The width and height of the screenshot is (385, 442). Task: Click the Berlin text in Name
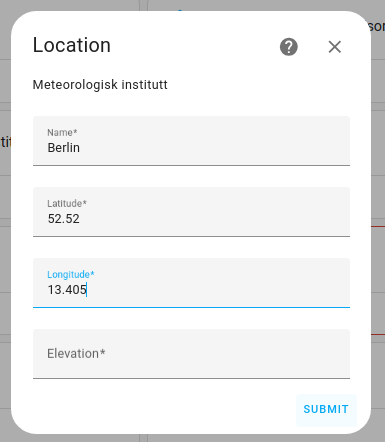pyautogui.click(x=64, y=148)
